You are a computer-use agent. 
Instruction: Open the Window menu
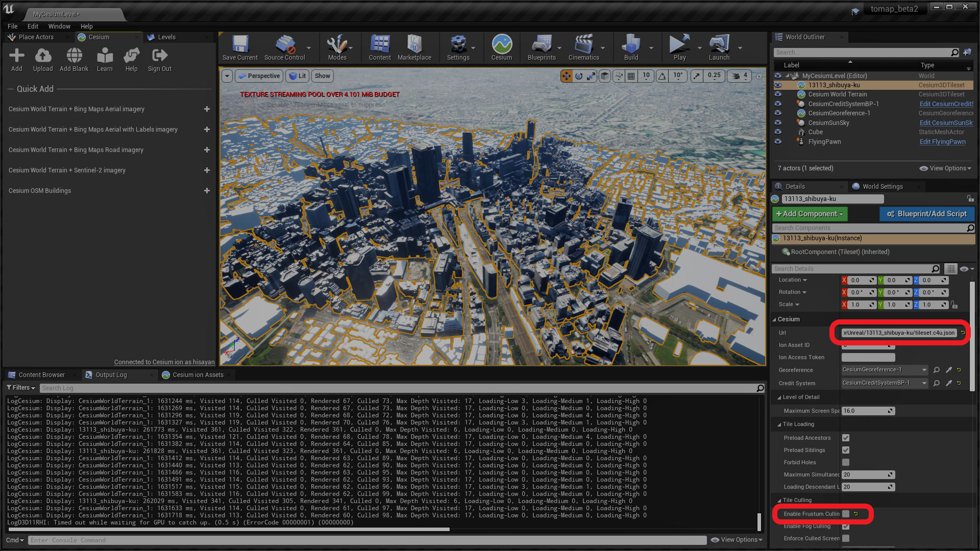(x=59, y=27)
